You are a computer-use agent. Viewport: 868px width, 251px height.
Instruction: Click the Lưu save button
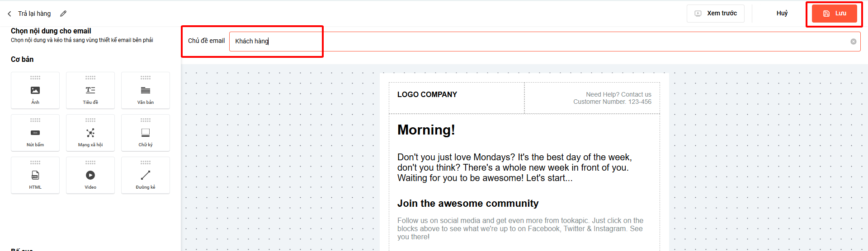click(834, 14)
